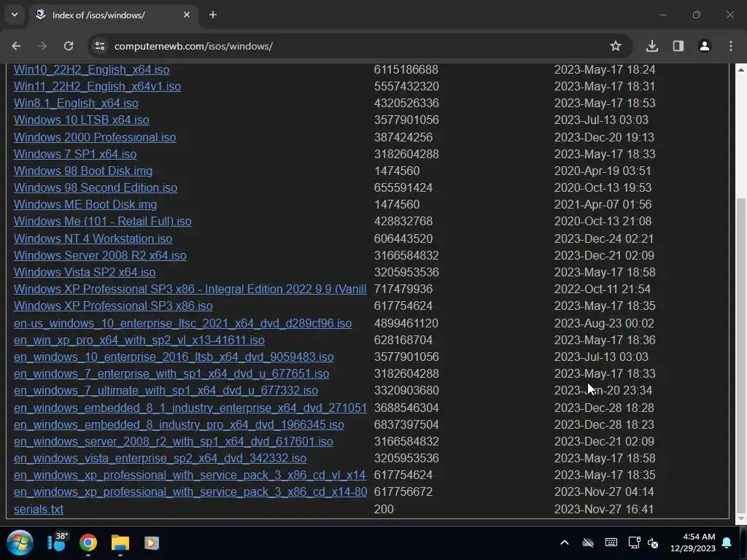Open Windows 98 Second Edition.iso link

[x=96, y=187]
